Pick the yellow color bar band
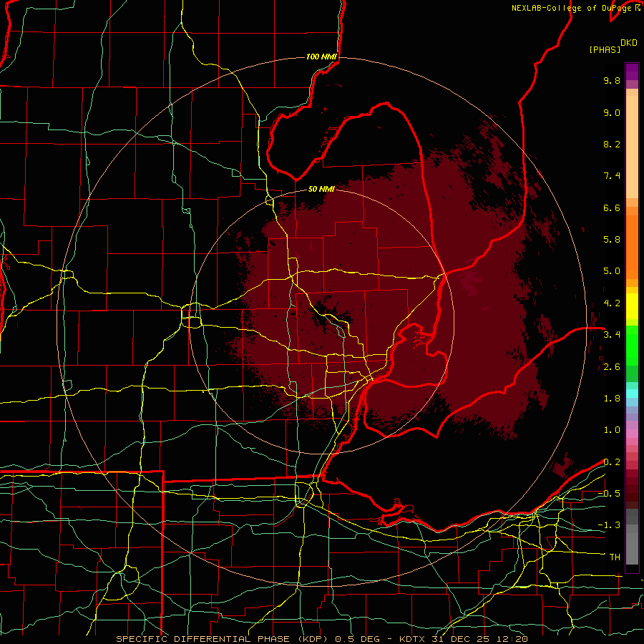Viewport: 644px width, 644px height. pos(632,306)
